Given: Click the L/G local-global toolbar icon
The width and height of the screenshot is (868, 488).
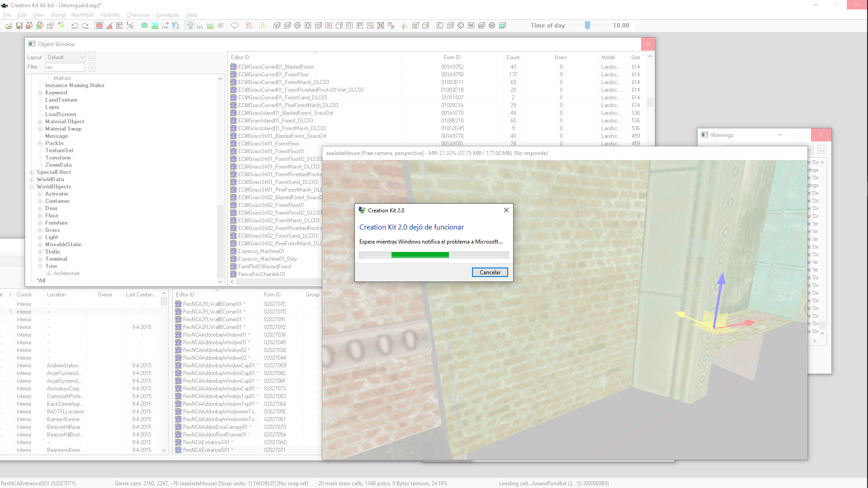Looking at the screenshot, I should click(130, 26).
